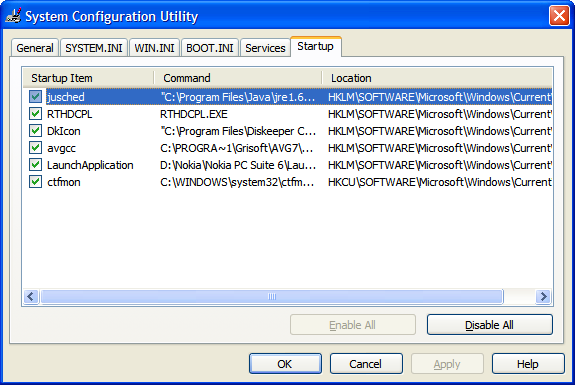This screenshot has height=385, width=575.
Task: Sort by the Location column header
Action: pos(437,78)
